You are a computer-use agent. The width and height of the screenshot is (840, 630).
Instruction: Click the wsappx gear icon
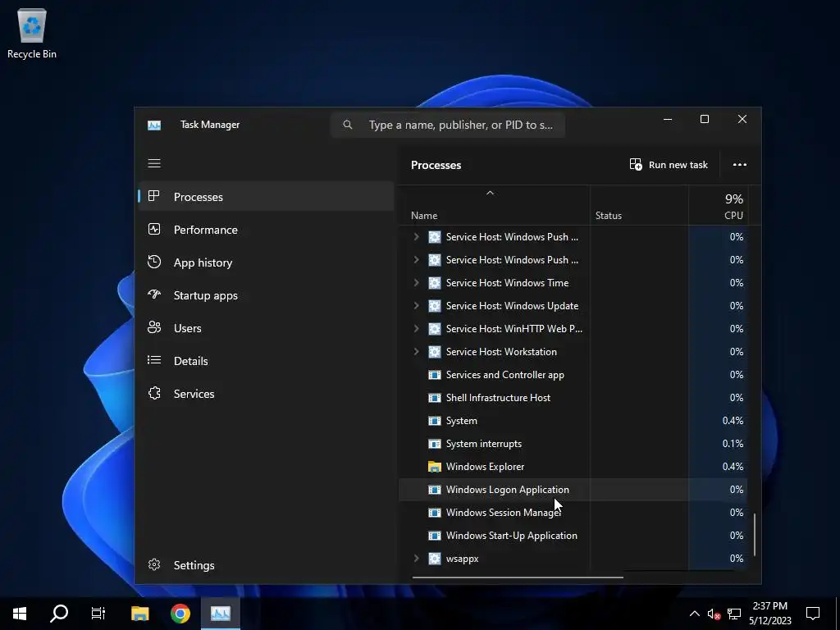[435, 558]
